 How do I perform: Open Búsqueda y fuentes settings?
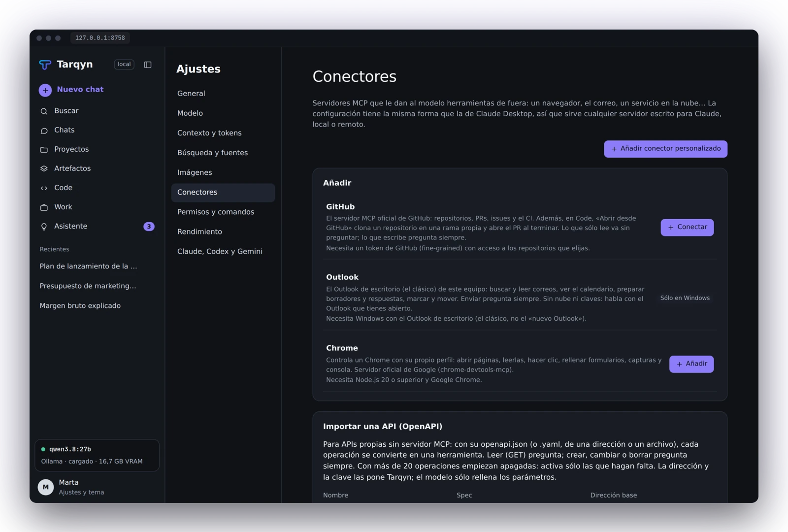223,153
